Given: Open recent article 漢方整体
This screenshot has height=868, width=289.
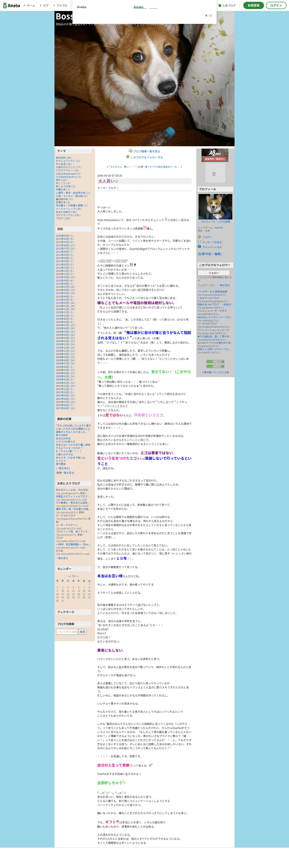Looking at the screenshot, I should click(61, 464).
